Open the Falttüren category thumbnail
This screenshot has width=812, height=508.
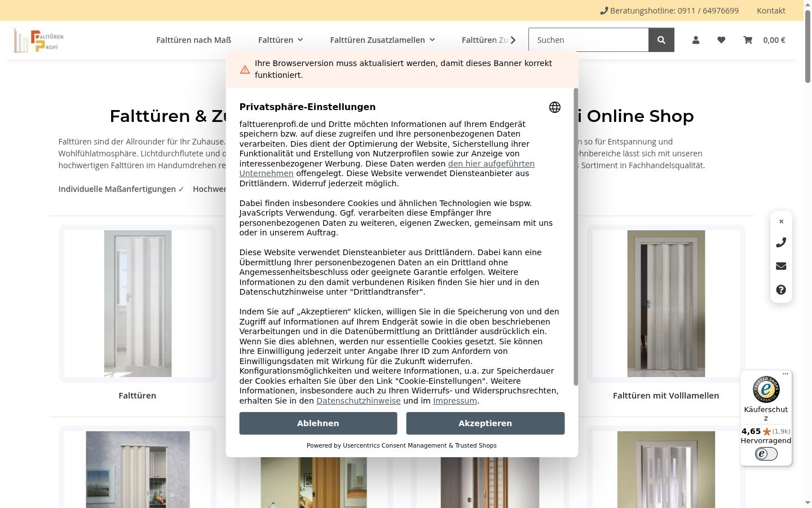point(138,304)
